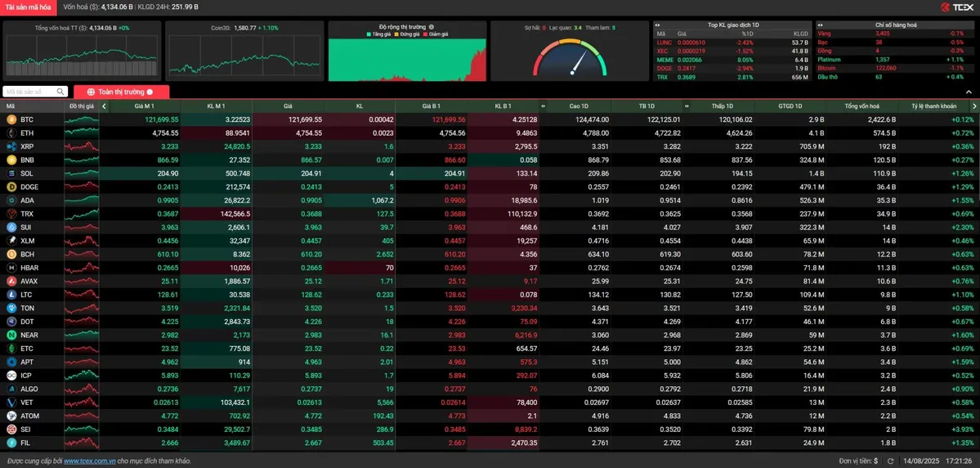
Task: Click the Đơn vị tiền: $ currency selector
Action: pos(858,461)
